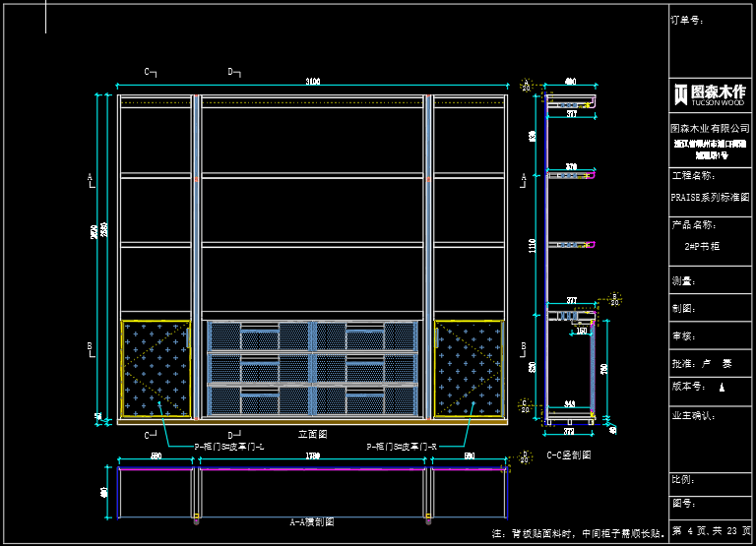Select the P-柜门S#皮革门-R leader annotation
The image size is (756, 546).
click(x=403, y=446)
